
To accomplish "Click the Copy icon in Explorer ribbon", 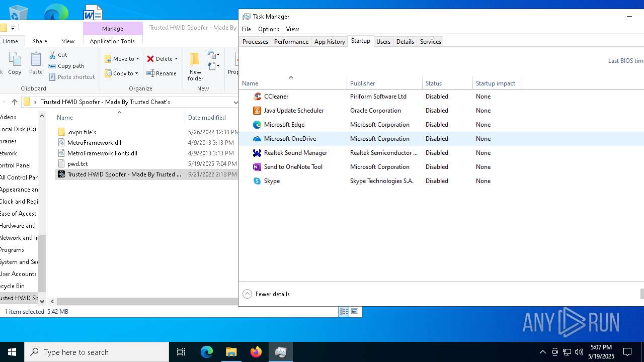I will tap(15, 60).
